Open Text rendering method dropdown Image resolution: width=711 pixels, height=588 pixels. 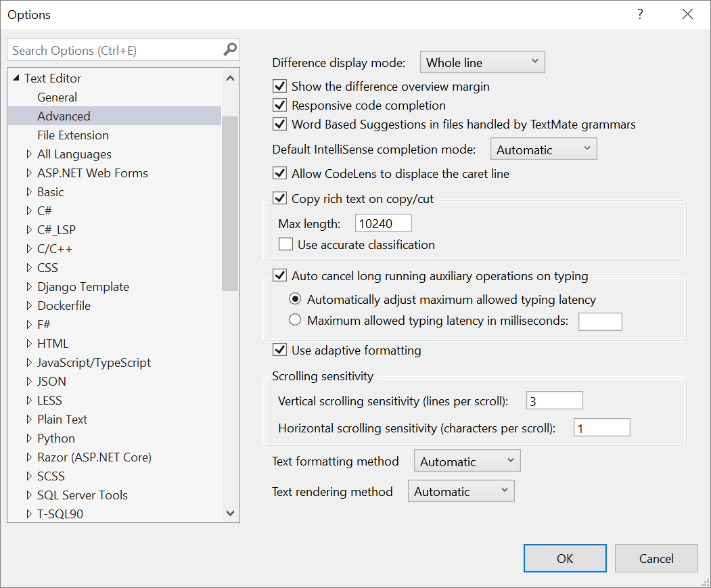pos(461,491)
